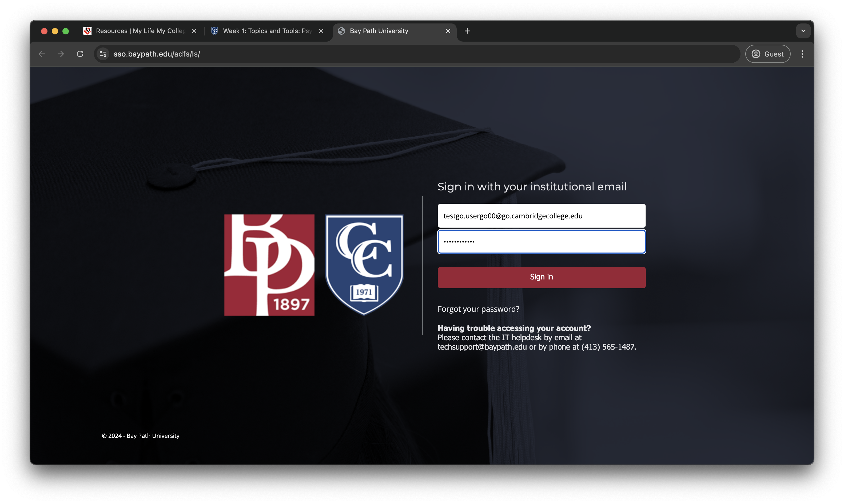
Task: Focus the password input field
Action: [542, 242]
